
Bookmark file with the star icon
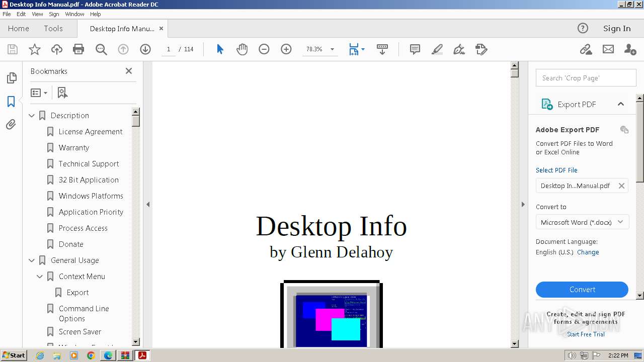(x=35, y=49)
